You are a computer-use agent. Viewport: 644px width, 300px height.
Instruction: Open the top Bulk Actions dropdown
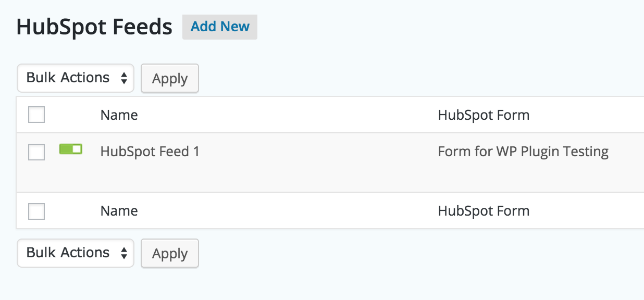tap(76, 78)
